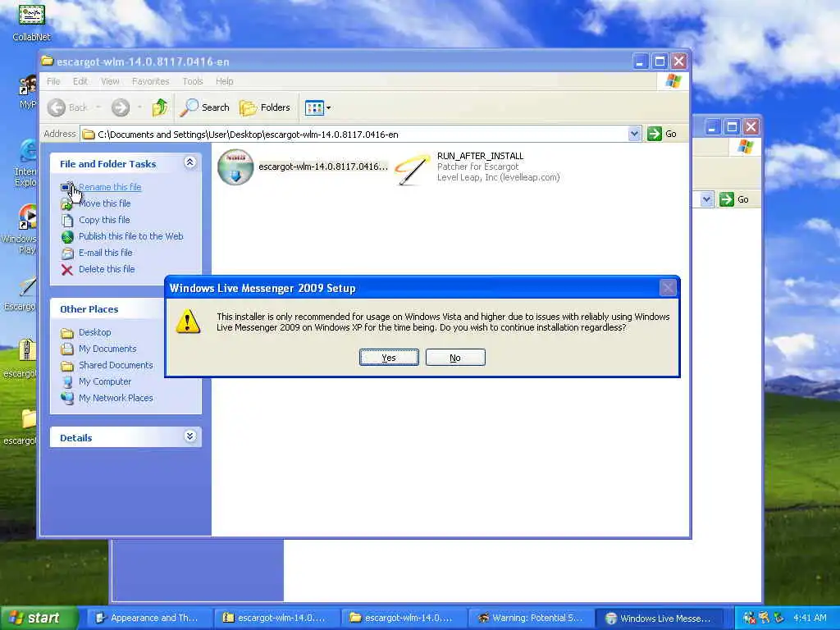Click the Forward arrow toolbar button
The image size is (840, 630).
pyautogui.click(x=121, y=107)
